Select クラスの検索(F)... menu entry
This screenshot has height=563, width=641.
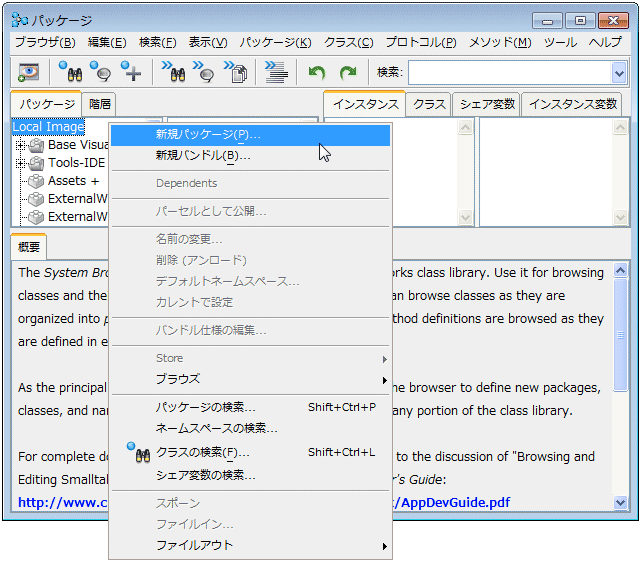point(203,452)
